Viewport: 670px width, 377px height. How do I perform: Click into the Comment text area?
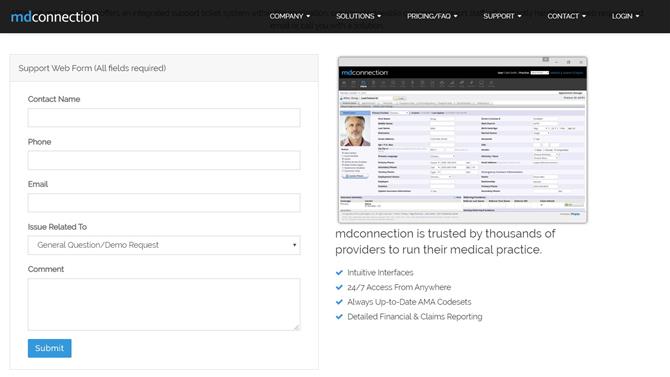coord(164,304)
